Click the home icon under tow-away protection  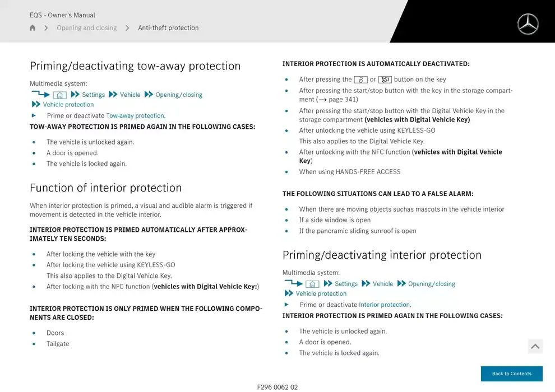pyautogui.click(x=59, y=95)
